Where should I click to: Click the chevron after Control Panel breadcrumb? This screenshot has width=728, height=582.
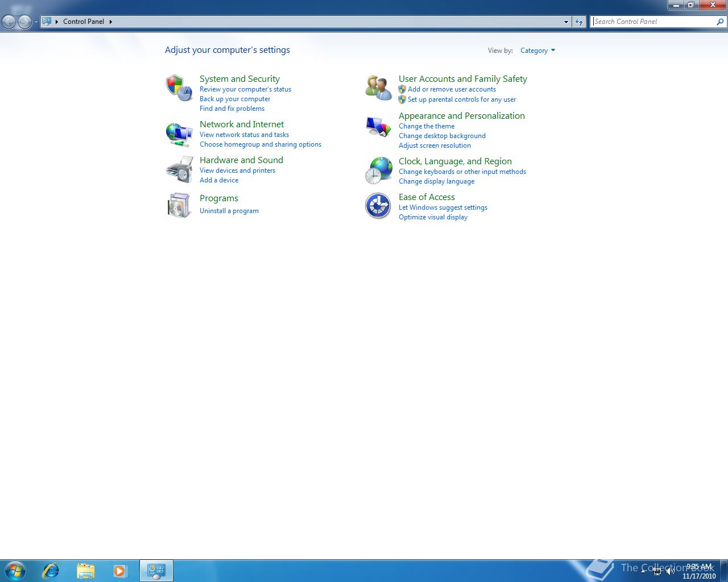click(111, 22)
